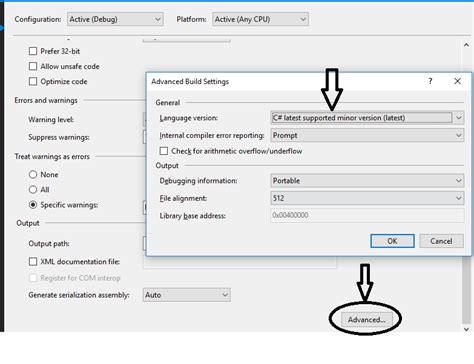Click the "Language version:" label
Image resolution: width=474 pixels, height=364 pixels.
189,118
